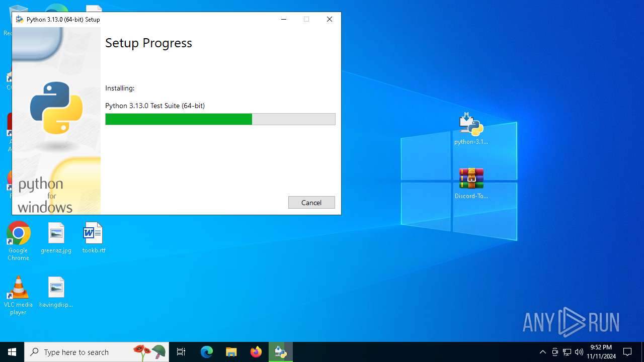Click the safely remove hardware tray icon

555,352
